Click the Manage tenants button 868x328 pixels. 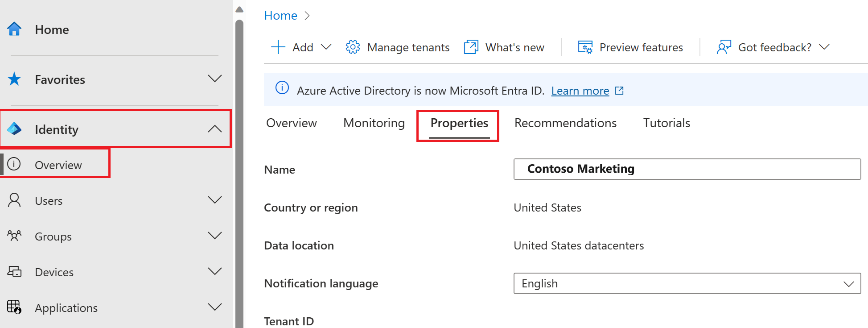pyautogui.click(x=397, y=47)
